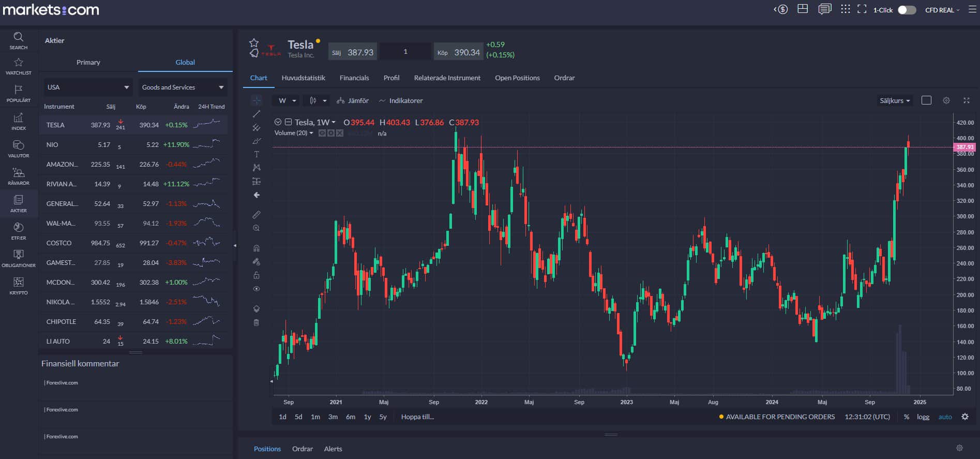Open chart settings gear in top toolbar
Image resolution: width=980 pixels, height=459 pixels.
[x=946, y=100]
